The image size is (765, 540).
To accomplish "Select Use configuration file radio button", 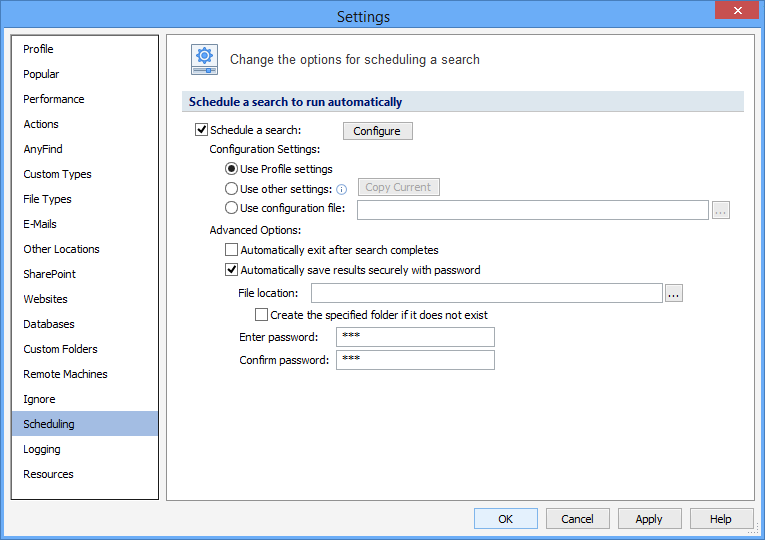I will click(232, 208).
